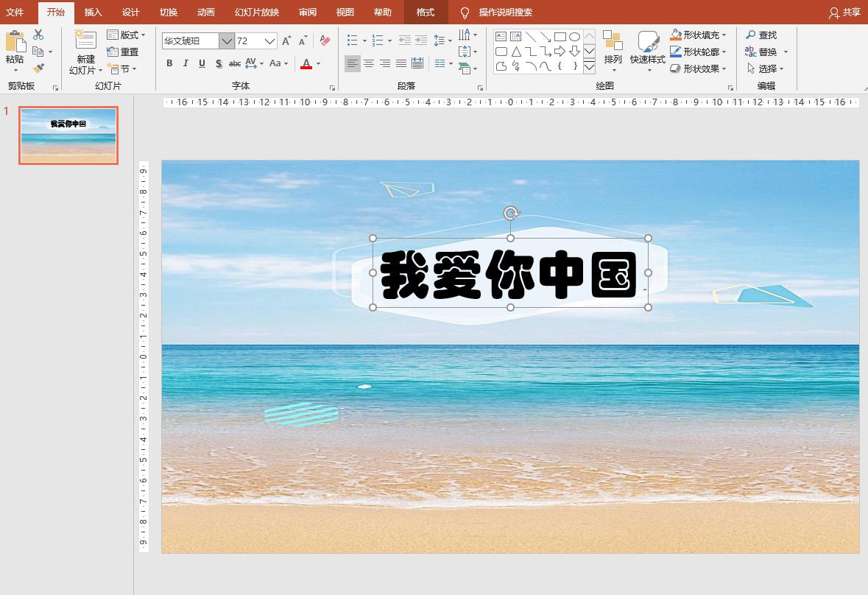Screen dimensions: 868x595
Task: Click the Underline icon
Action: [x=202, y=64]
